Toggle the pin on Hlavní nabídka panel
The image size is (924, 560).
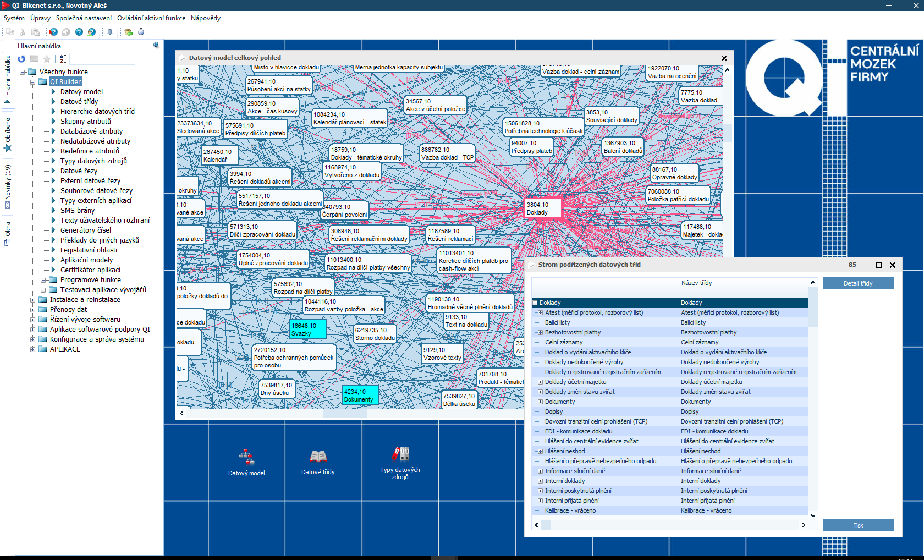(156, 46)
